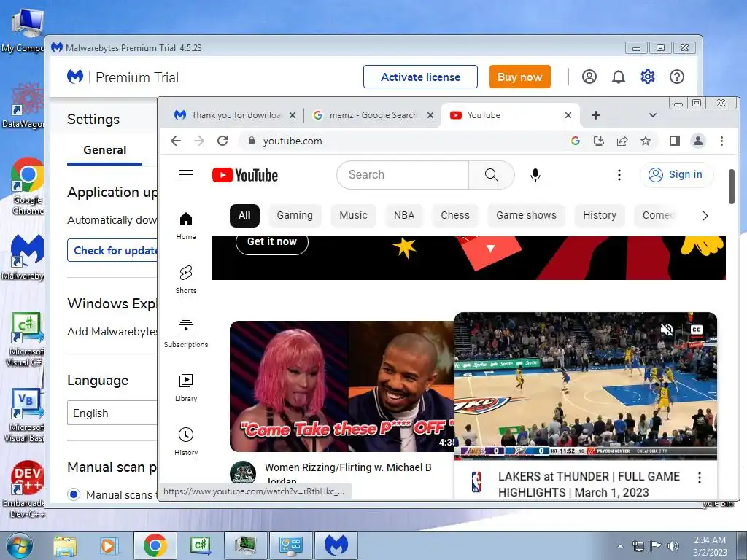Bookmark page with star icon
The width and height of the screenshot is (747, 560).
(645, 141)
